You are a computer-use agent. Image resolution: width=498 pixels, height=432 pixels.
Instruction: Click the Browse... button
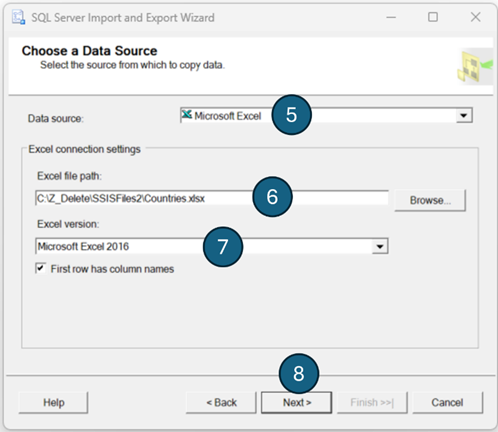click(430, 200)
